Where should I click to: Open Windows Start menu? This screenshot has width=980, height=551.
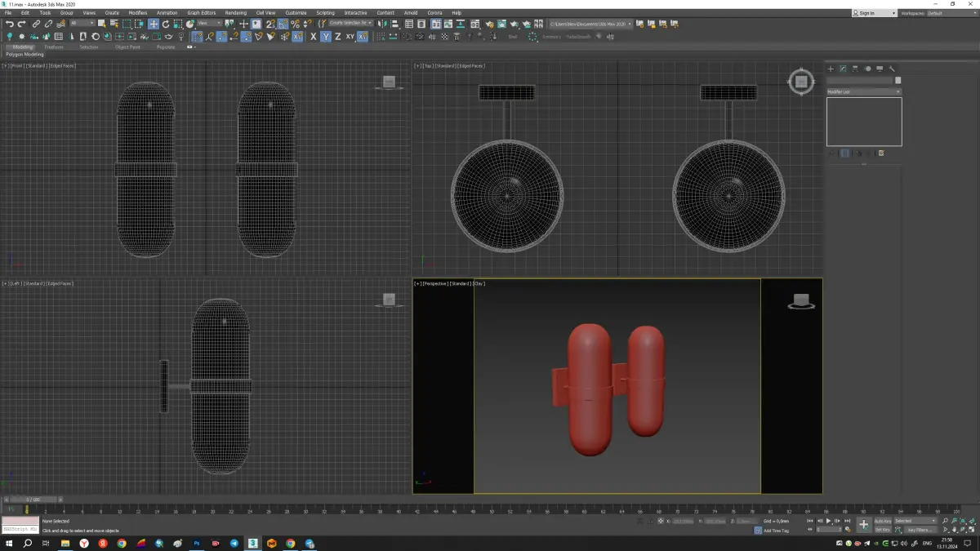coord(9,543)
